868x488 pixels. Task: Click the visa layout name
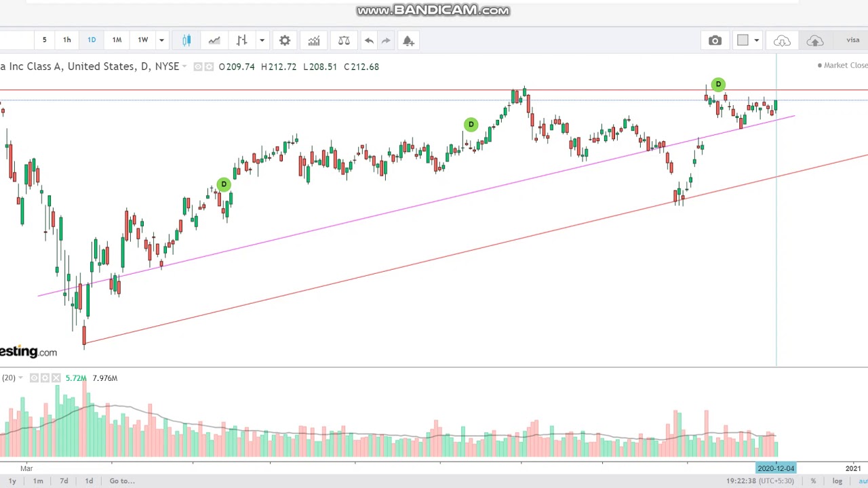pyautogui.click(x=852, y=41)
